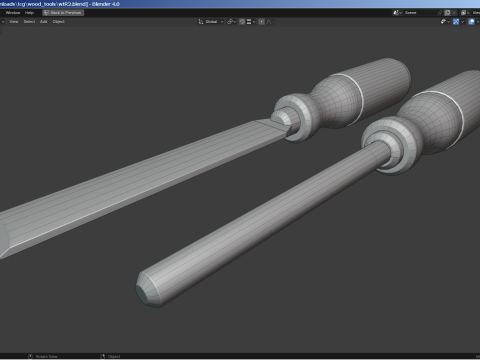Screen dimensions: 480x360
Task: Click the Back to Previous button
Action: click(63, 13)
